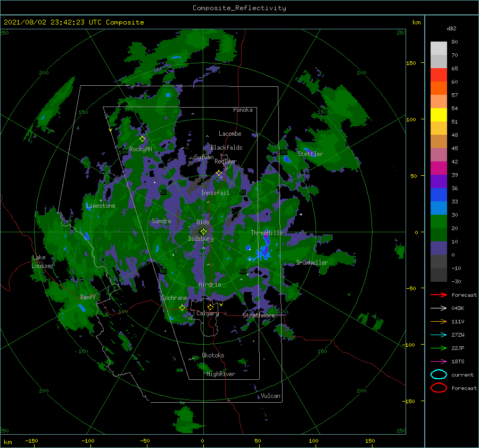This screenshot has width=479, height=448.
Task: Select the Limestone label on map
Action: (101, 206)
